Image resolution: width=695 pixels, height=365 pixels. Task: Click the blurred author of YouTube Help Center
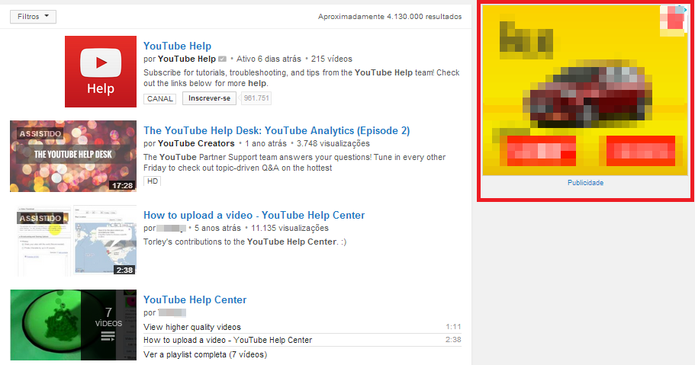(172, 313)
